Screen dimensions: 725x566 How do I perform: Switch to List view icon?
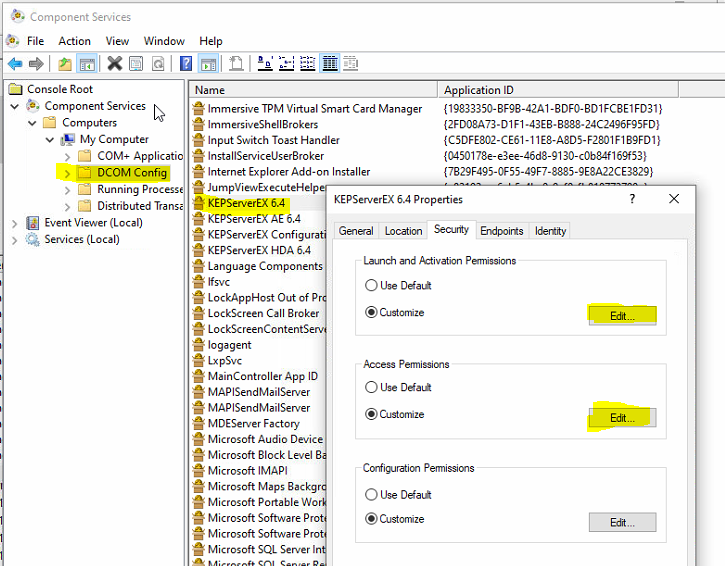coord(308,63)
